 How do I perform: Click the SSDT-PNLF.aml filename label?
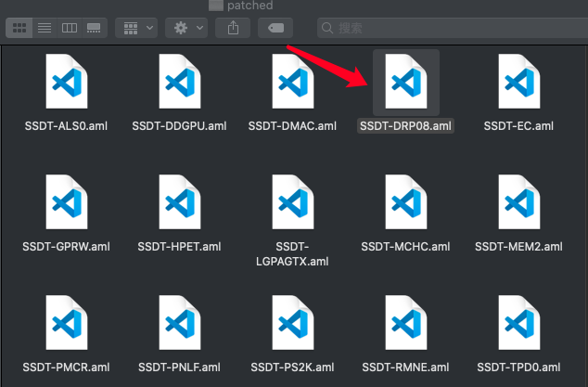coord(179,368)
